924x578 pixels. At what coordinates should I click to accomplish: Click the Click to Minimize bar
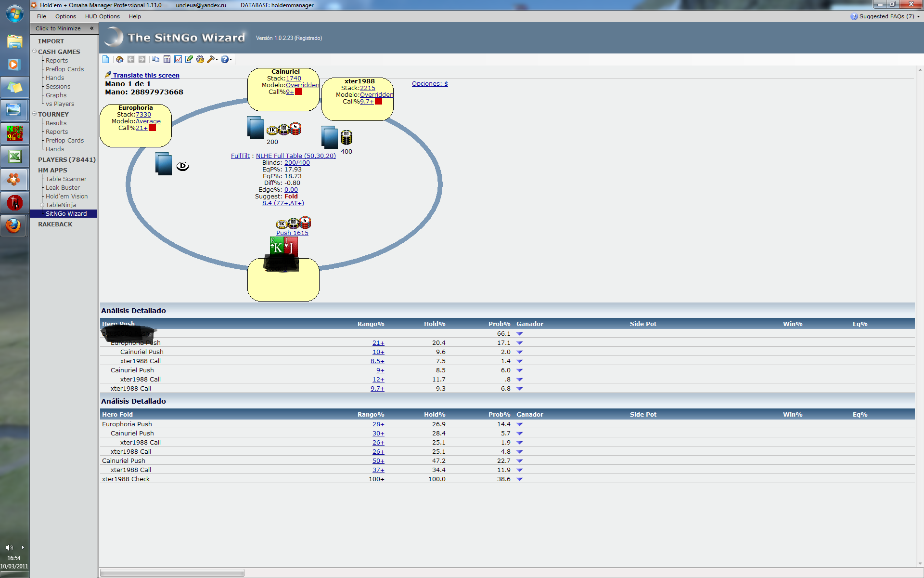coord(64,28)
